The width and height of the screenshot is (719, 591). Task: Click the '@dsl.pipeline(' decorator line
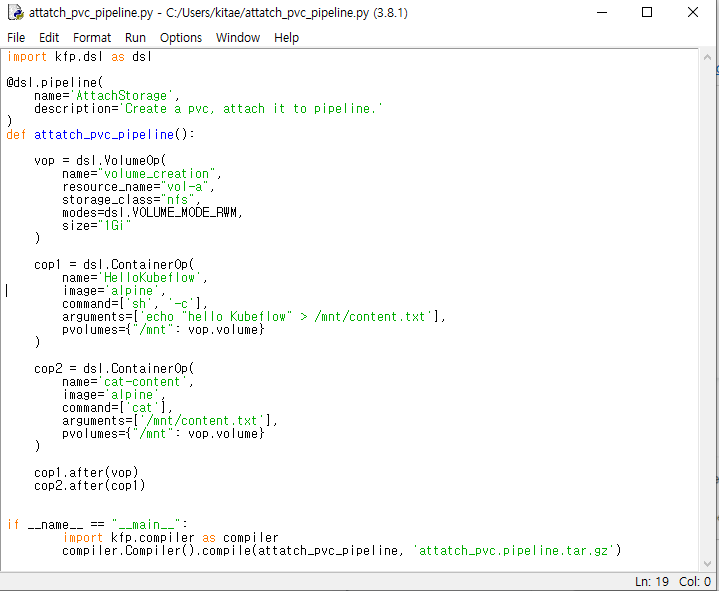tap(55, 83)
